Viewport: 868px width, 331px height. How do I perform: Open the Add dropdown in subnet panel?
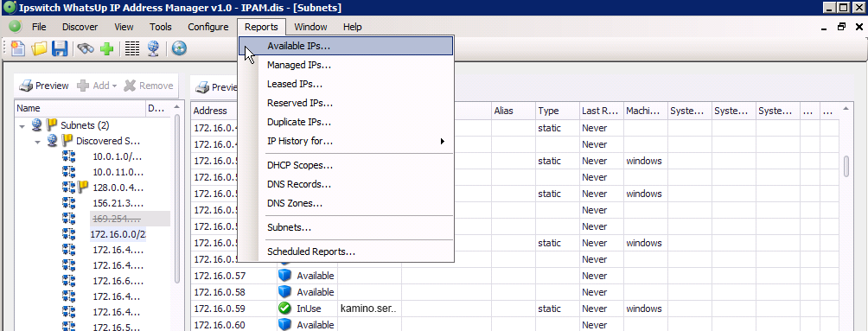(114, 86)
